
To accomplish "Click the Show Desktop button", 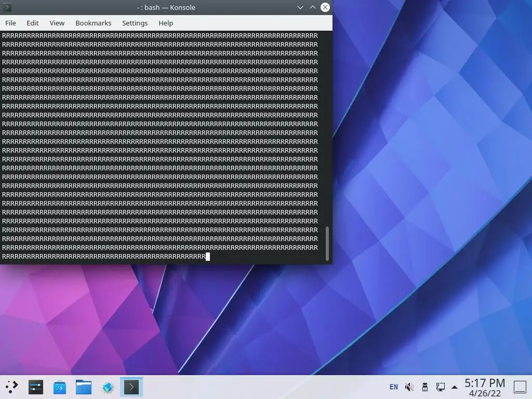I will pyautogui.click(x=520, y=387).
